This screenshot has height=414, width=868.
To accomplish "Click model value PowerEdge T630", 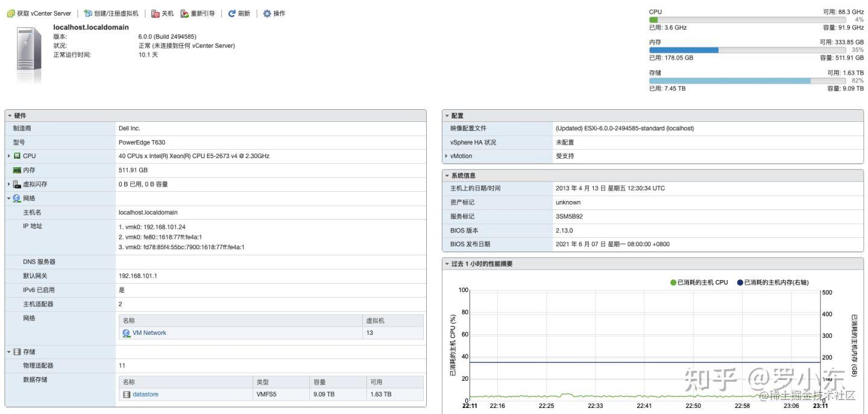I will click(x=142, y=142).
